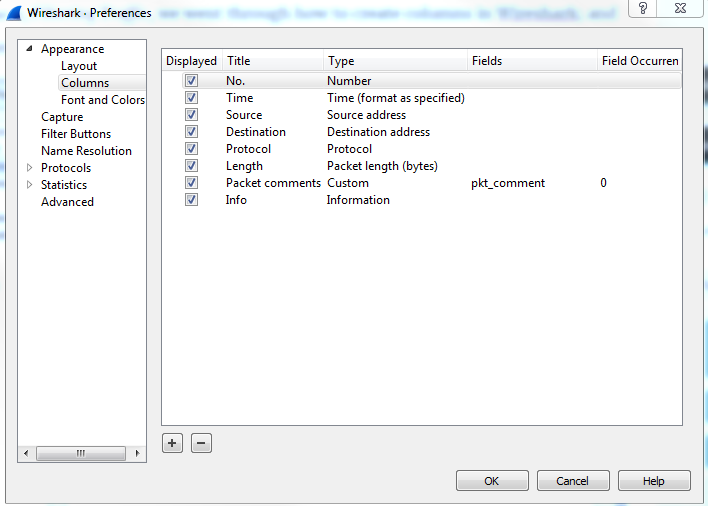The image size is (708, 506).
Task: Click the "Packet length (bytes)" type cell
Action: pos(382,166)
